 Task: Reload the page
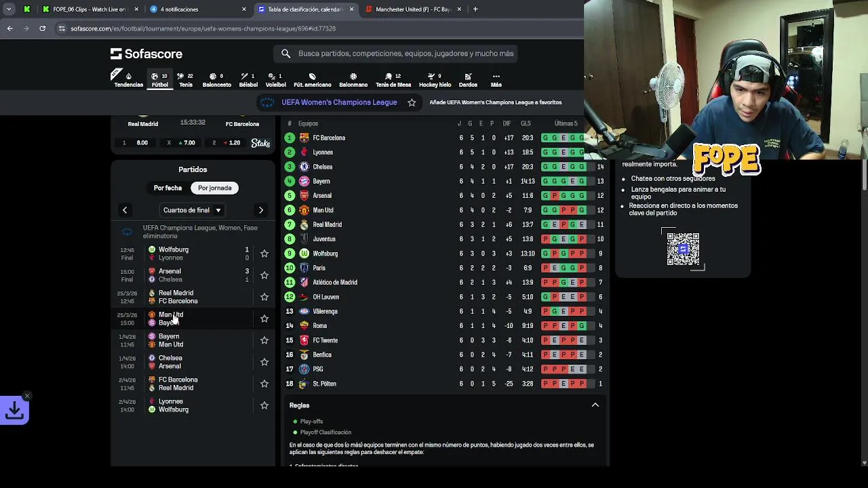[42, 28]
